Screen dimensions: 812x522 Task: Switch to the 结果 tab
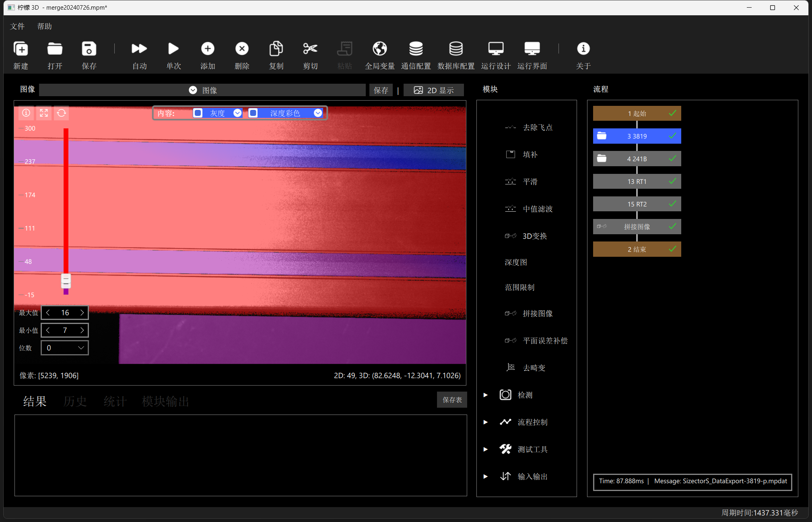click(x=35, y=401)
